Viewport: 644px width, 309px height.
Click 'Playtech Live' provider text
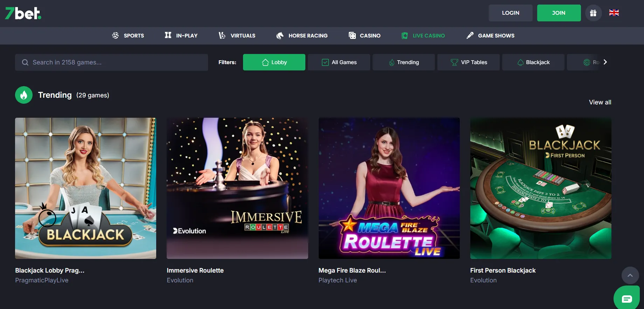[x=338, y=280]
